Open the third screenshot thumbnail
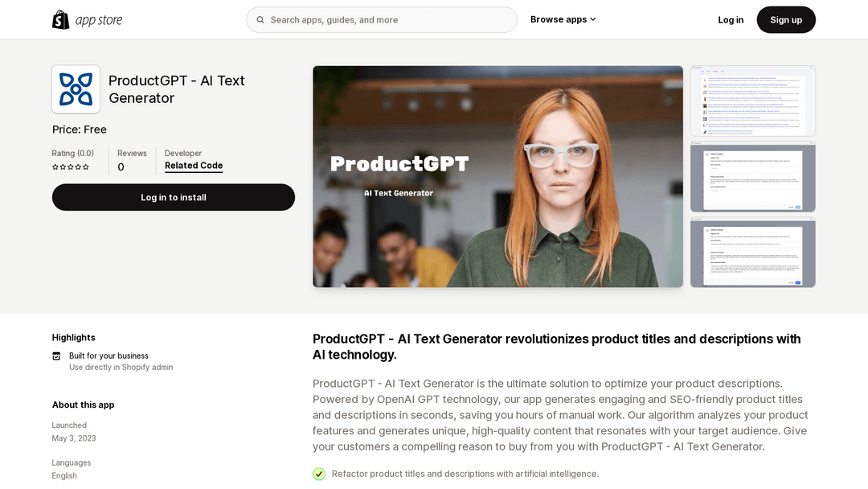Viewport: 868px width, 489px height. pos(752,253)
